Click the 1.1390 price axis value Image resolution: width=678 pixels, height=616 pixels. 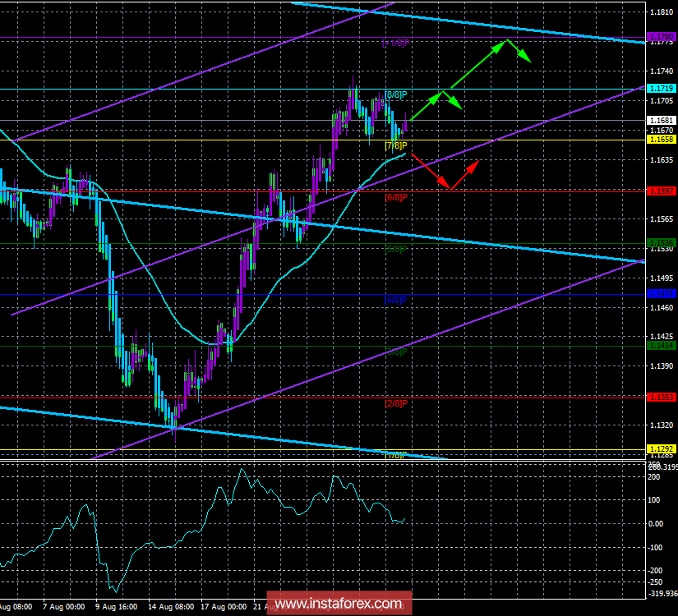[662, 366]
